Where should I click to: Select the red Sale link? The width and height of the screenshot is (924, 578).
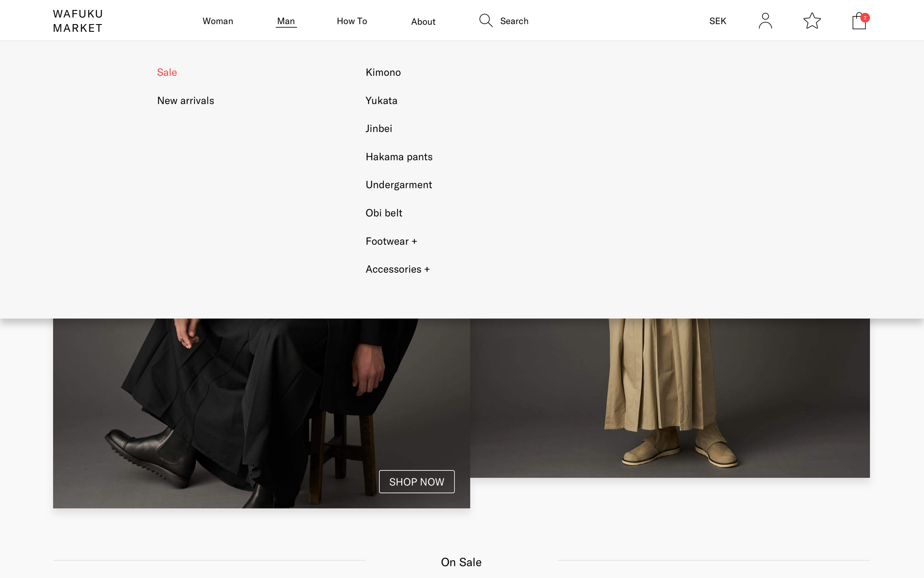[167, 72]
